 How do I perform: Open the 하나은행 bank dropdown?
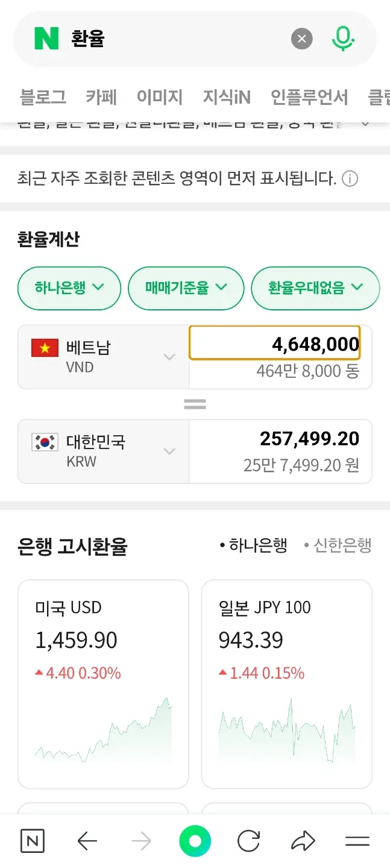pyautogui.click(x=69, y=288)
